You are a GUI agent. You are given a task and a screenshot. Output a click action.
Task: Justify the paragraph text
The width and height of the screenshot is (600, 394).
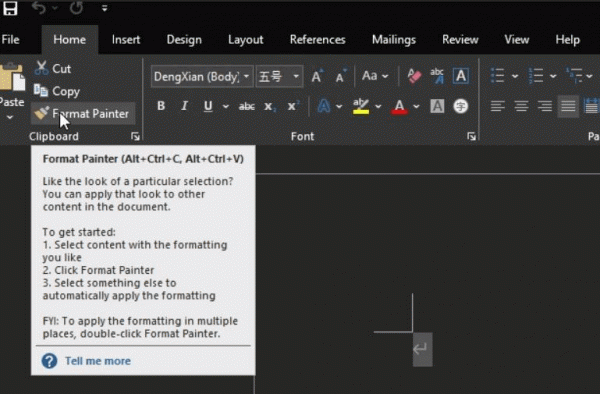pos(568,106)
